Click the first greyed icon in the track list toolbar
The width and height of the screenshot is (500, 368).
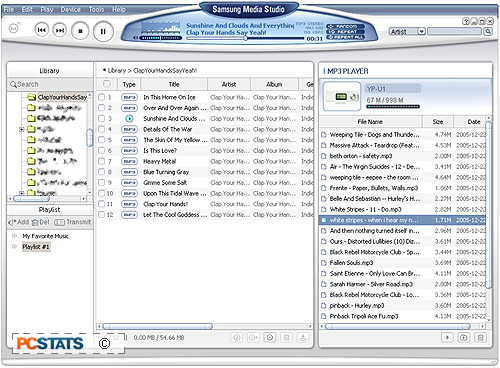pos(237,338)
